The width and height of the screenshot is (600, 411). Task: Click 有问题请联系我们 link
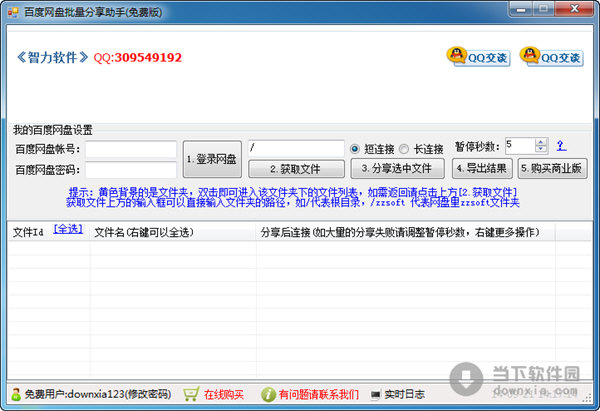pos(319,394)
